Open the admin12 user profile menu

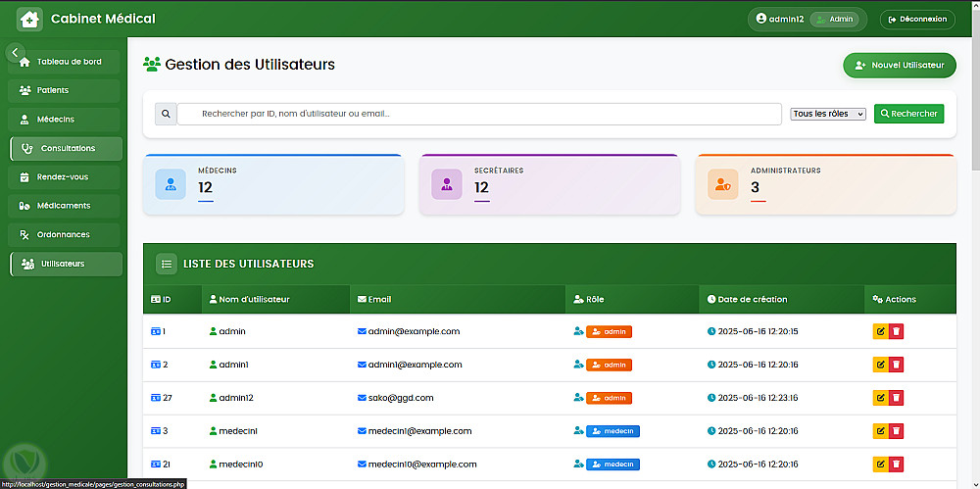(806, 19)
